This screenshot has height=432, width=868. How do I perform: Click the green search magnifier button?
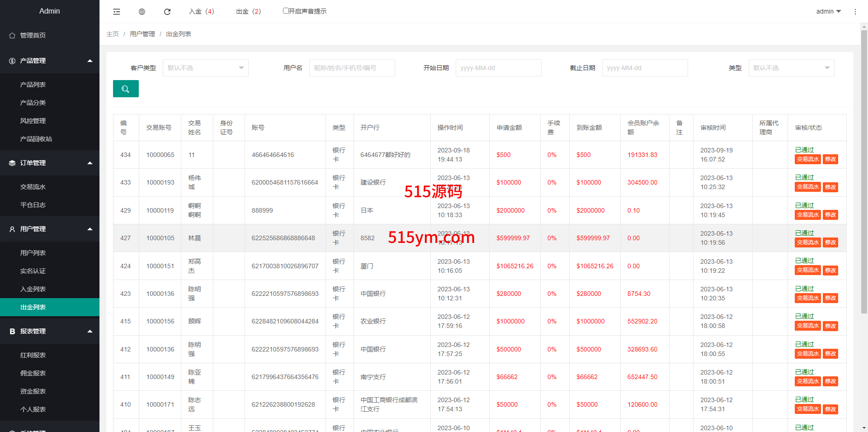tap(126, 89)
